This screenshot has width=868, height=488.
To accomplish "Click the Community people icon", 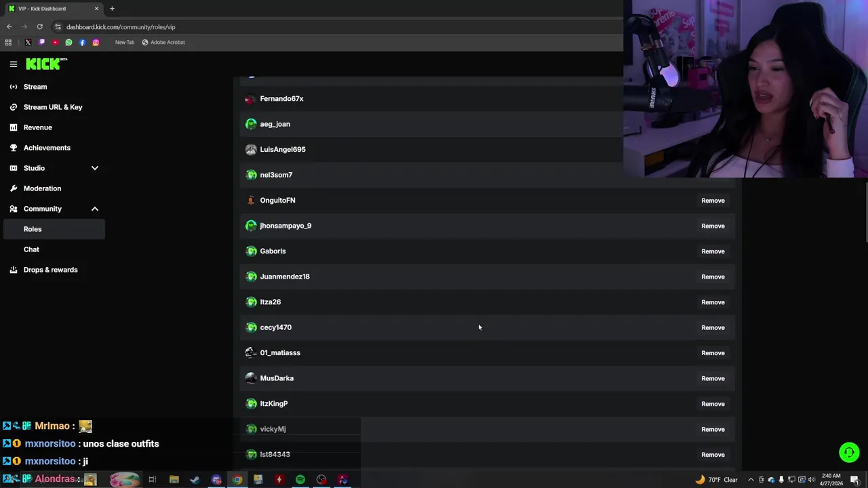I will pos(13,209).
